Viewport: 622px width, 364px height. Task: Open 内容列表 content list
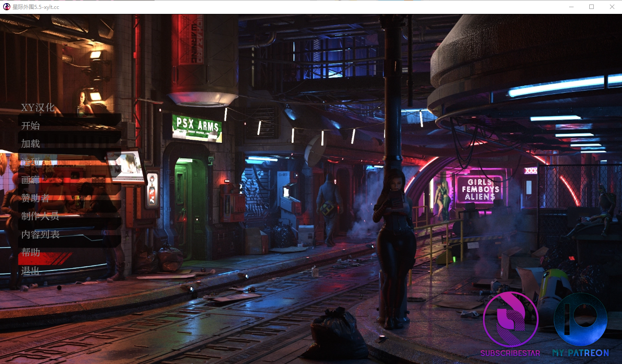(x=40, y=234)
